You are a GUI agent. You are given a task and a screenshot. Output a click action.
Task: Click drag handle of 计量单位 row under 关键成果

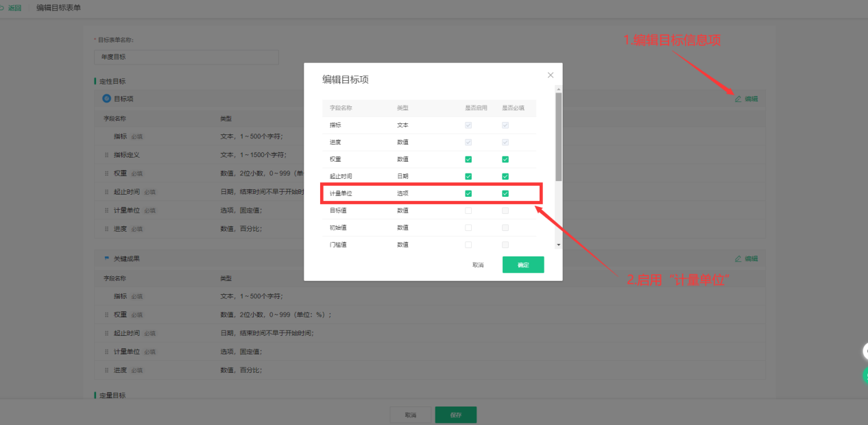pyautogui.click(x=106, y=352)
